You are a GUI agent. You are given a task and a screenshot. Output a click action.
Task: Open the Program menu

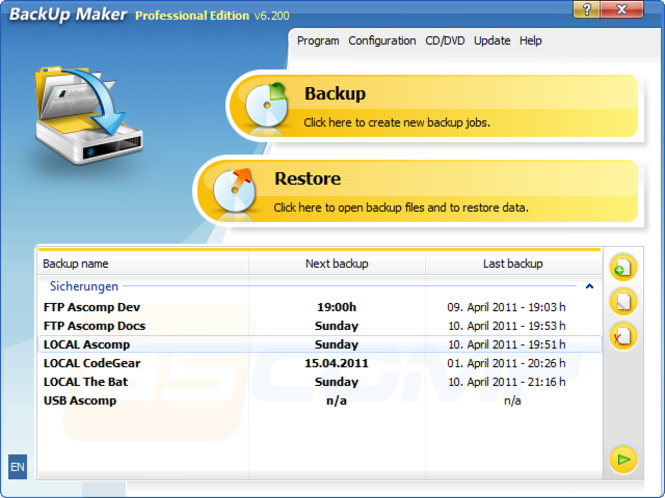coord(318,41)
